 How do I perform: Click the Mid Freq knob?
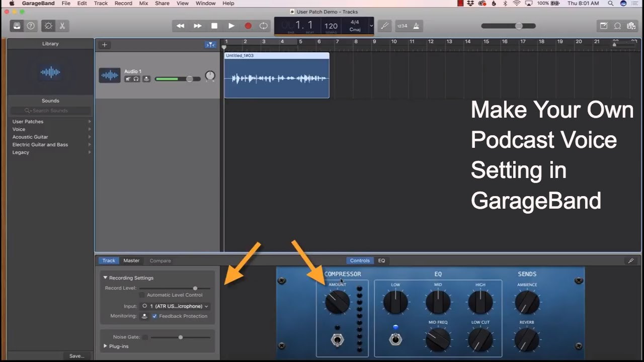[438, 340]
